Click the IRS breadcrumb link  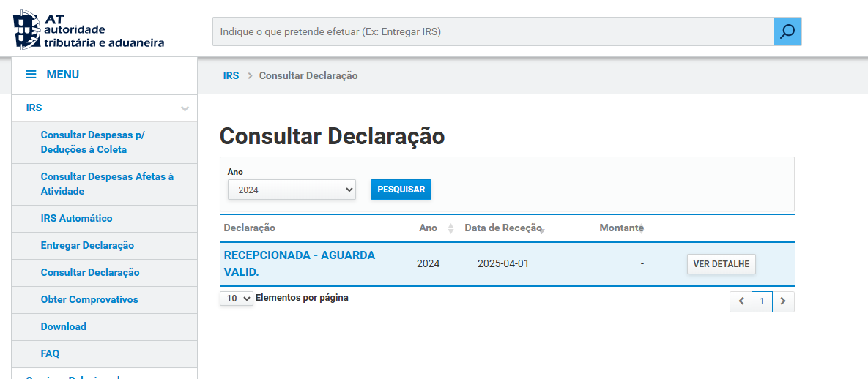(x=231, y=76)
